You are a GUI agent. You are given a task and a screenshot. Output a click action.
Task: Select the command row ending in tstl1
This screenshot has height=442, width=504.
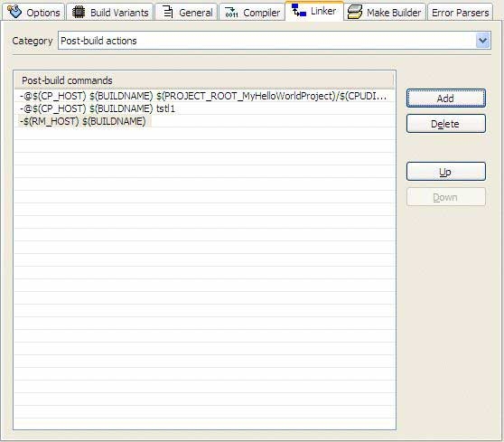click(204, 108)
